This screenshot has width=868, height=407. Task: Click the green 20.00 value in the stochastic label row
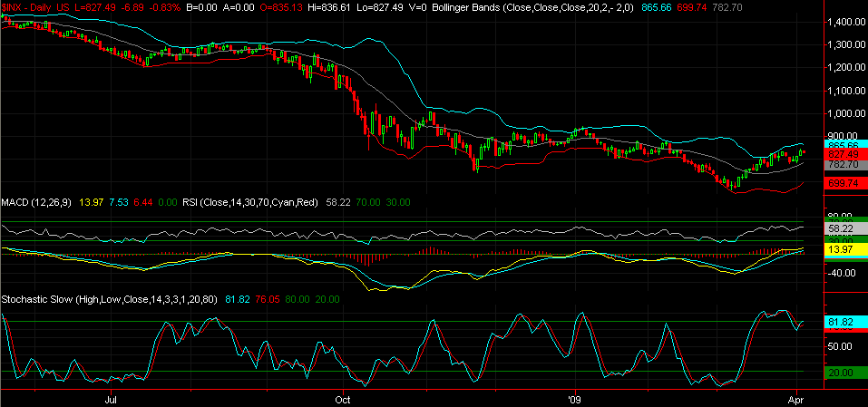[328, 299]
